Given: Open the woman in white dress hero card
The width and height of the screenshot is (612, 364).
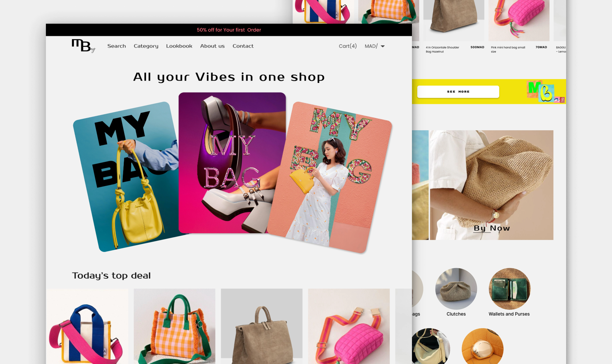Looking at the screenshot, I should pyautogui.click(x=329, y=177).
